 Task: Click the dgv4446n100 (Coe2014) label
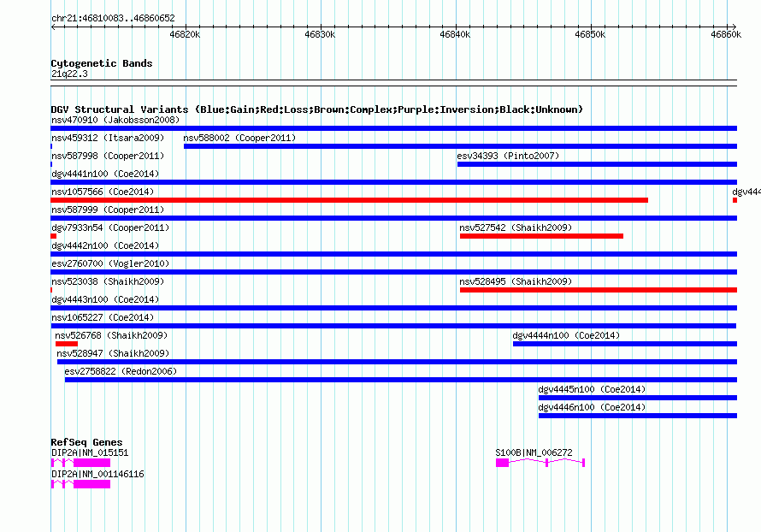(x=592, y=407)
